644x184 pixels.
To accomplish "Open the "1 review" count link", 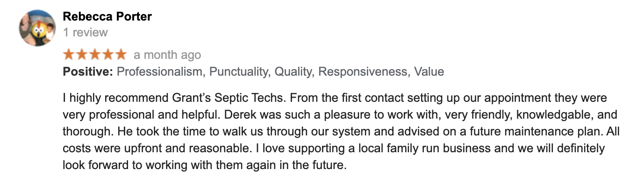I will tap(85, 32).
